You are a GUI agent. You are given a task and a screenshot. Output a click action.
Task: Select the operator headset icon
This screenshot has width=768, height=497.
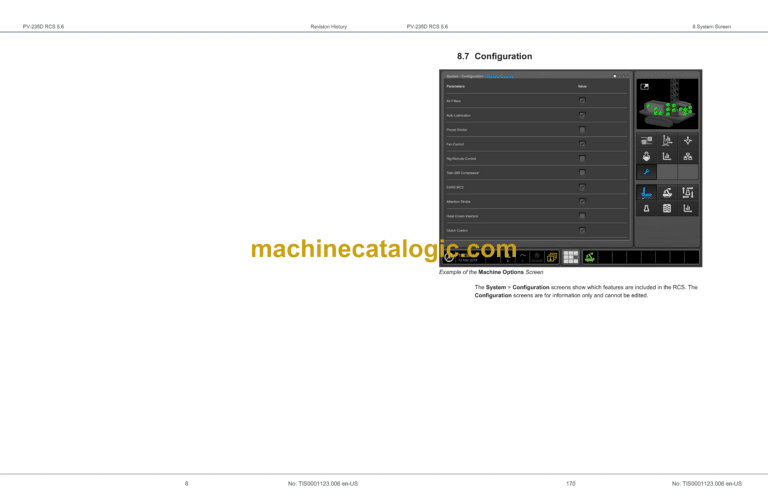pos(647,156)
